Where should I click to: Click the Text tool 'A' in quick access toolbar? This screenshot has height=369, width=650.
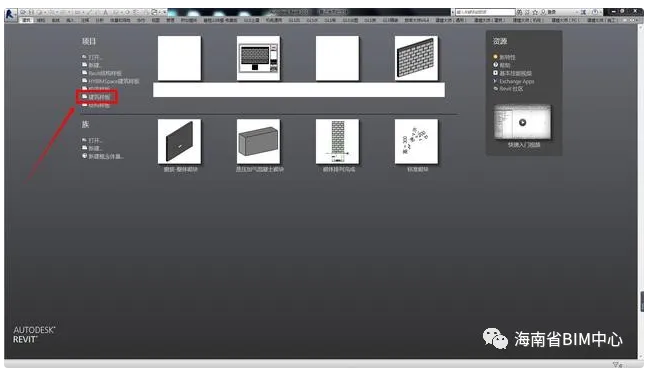[x=105, y=12]
